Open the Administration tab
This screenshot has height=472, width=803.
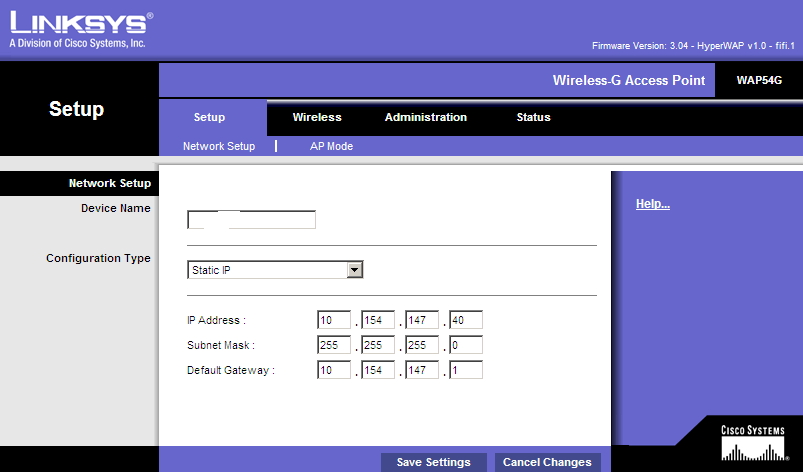click(x=425, y=117)
